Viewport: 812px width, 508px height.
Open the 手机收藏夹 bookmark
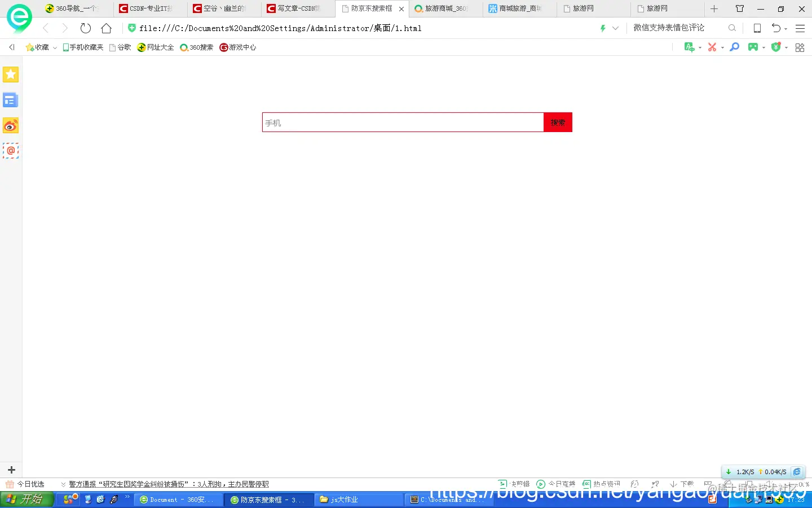tap(83, 47)
